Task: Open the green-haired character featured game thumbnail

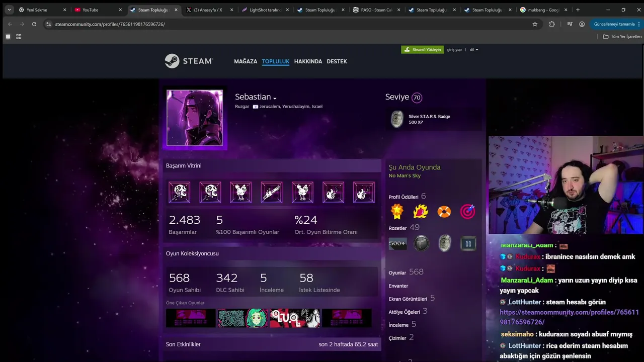Action: click(243, 318)
